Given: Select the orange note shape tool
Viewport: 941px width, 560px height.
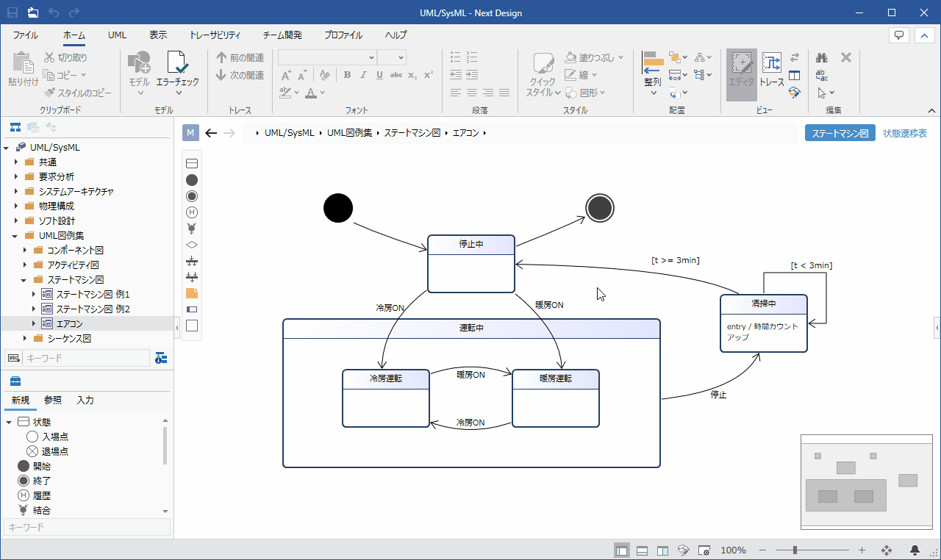Looking at the screenshot, I should (192, 293).
